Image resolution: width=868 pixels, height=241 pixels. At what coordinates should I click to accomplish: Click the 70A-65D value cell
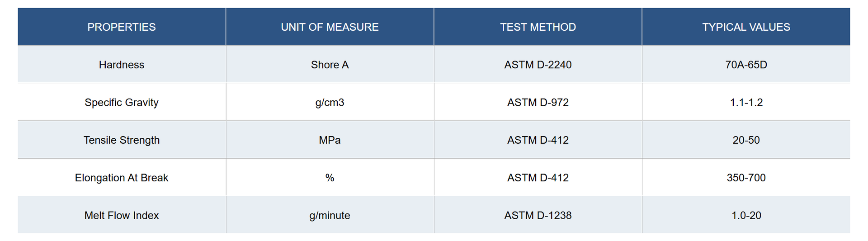click(x=746, y=64)
